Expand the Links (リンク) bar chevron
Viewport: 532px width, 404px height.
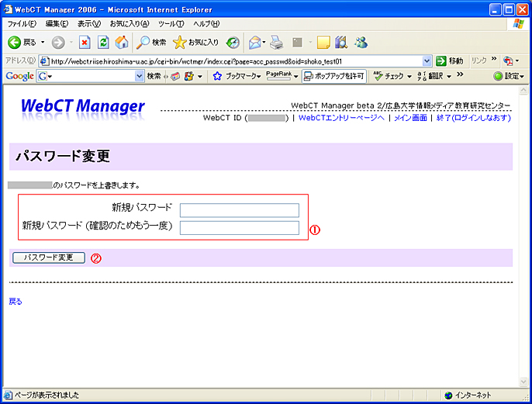(494, 59)
